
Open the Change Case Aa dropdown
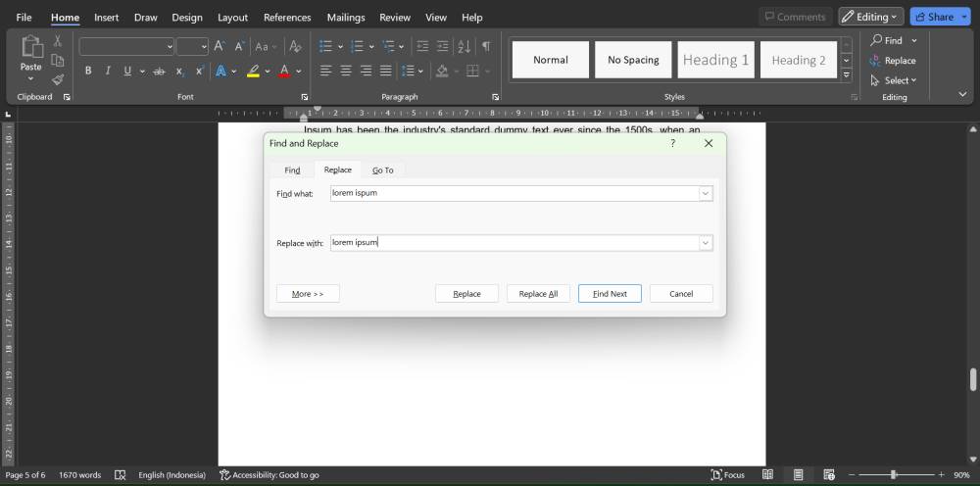[267, 46]
